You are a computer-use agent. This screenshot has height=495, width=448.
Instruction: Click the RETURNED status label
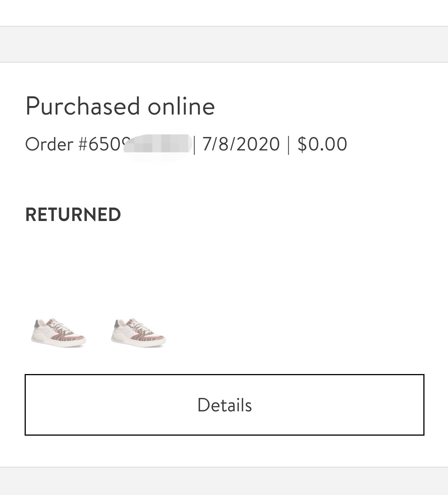click(x=73, y=215)
